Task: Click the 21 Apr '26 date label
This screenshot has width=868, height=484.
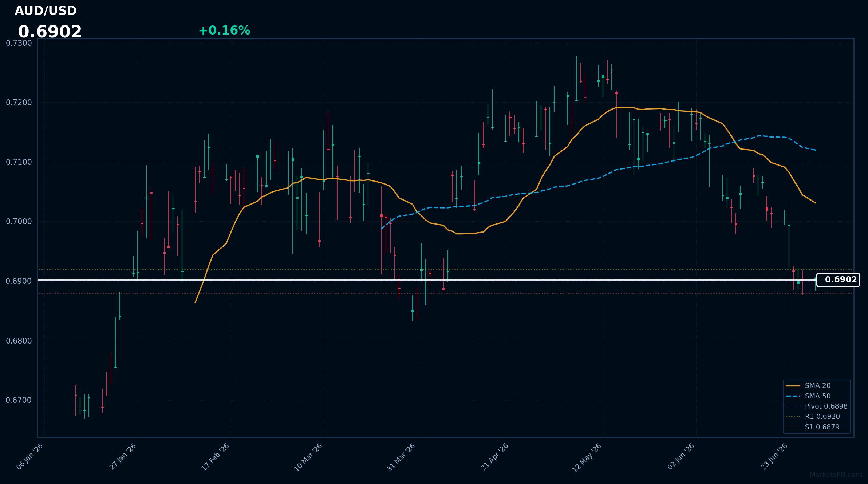Action: (494, 457)
